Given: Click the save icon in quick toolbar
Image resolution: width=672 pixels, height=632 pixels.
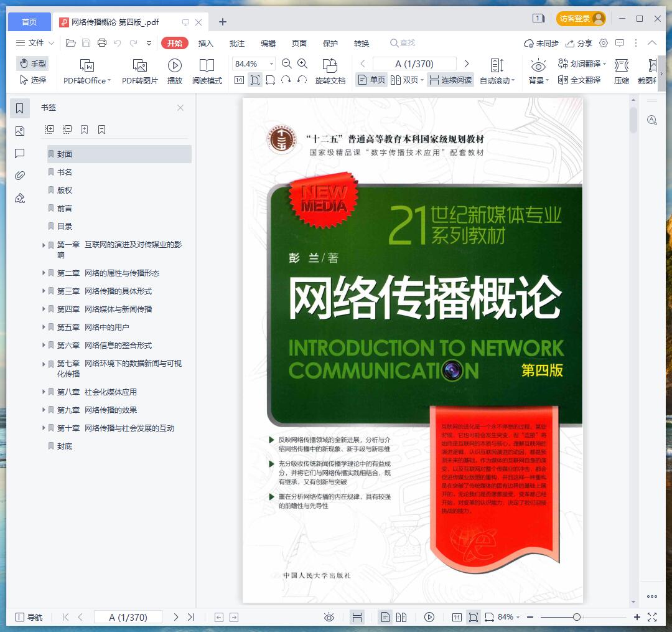Looking at the screenshot, I should point(86,43).
